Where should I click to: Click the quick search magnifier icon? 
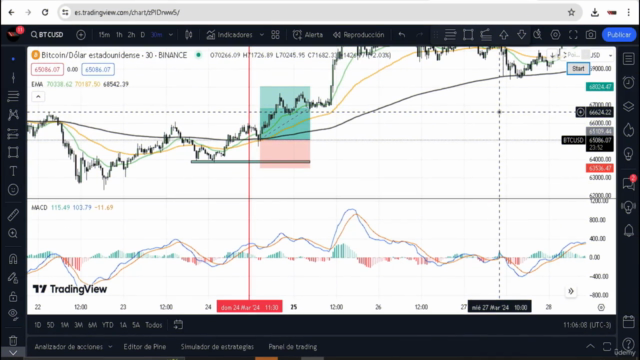538,35
